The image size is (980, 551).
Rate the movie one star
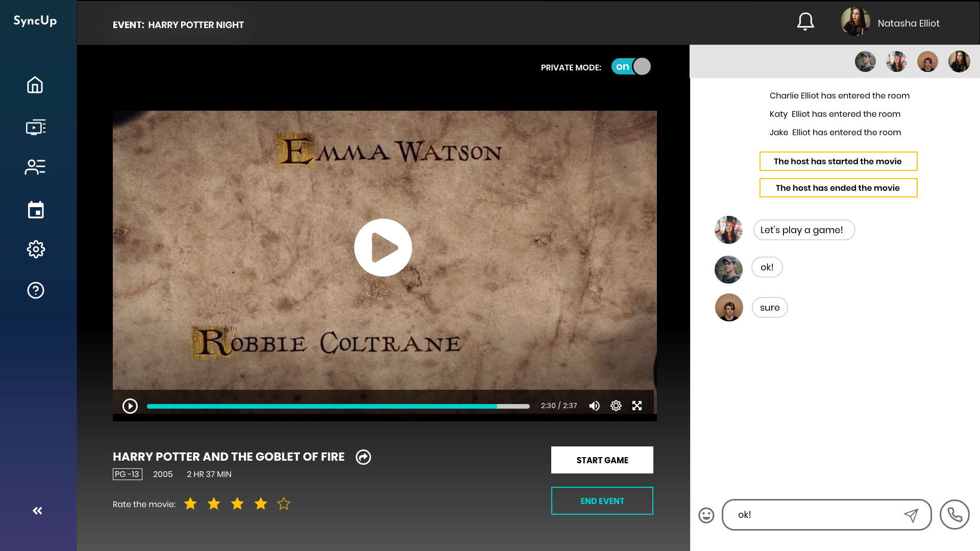(190, 504)
